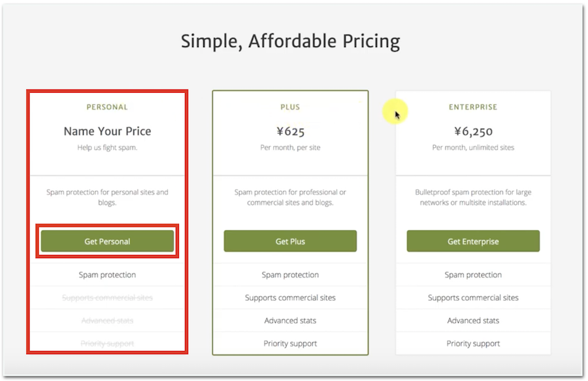Click the Plus plan description text

pos(290,197)
